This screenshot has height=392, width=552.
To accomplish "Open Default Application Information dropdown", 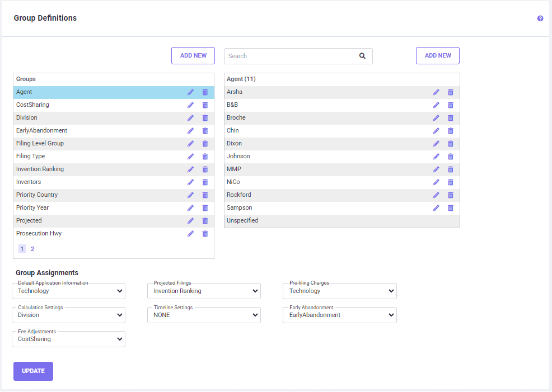I will tap(68, 291).
